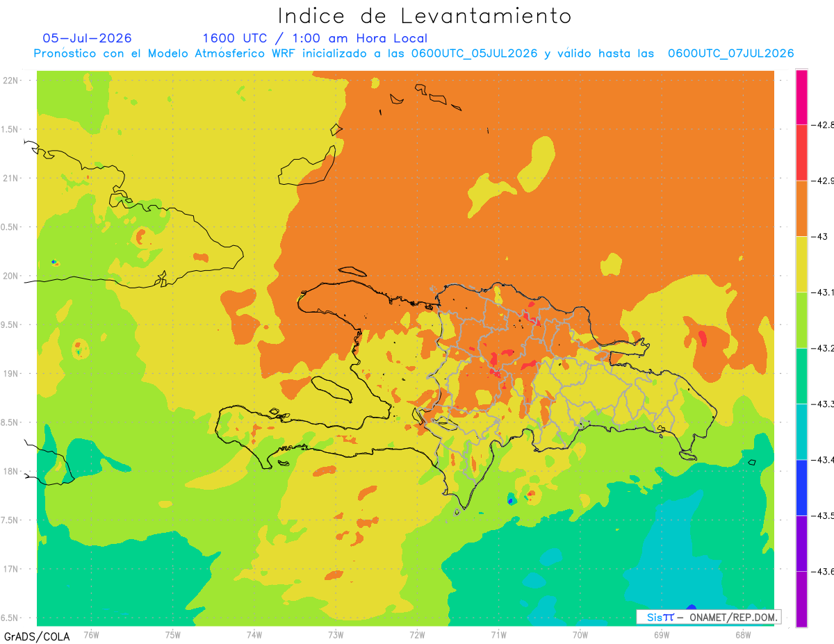The image size is (834, 644).
Task: Click the date text '05-Jul-2026'
Action: 87,38
